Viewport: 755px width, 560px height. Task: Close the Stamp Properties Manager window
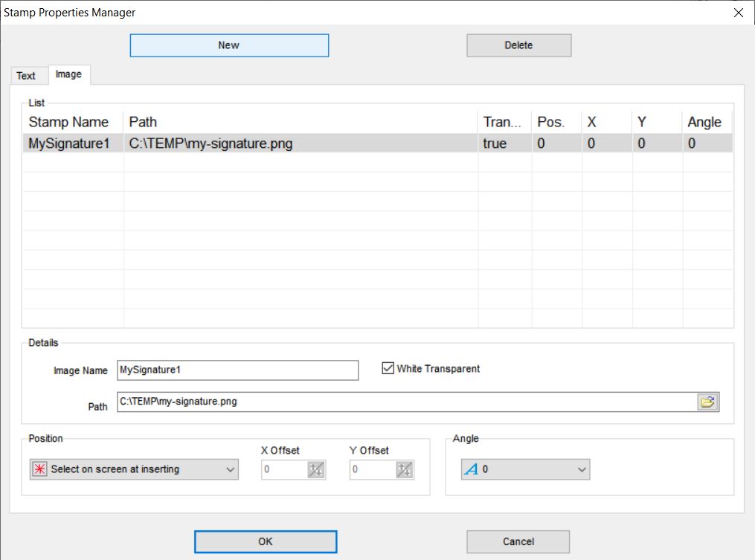[x=739, y=13]
